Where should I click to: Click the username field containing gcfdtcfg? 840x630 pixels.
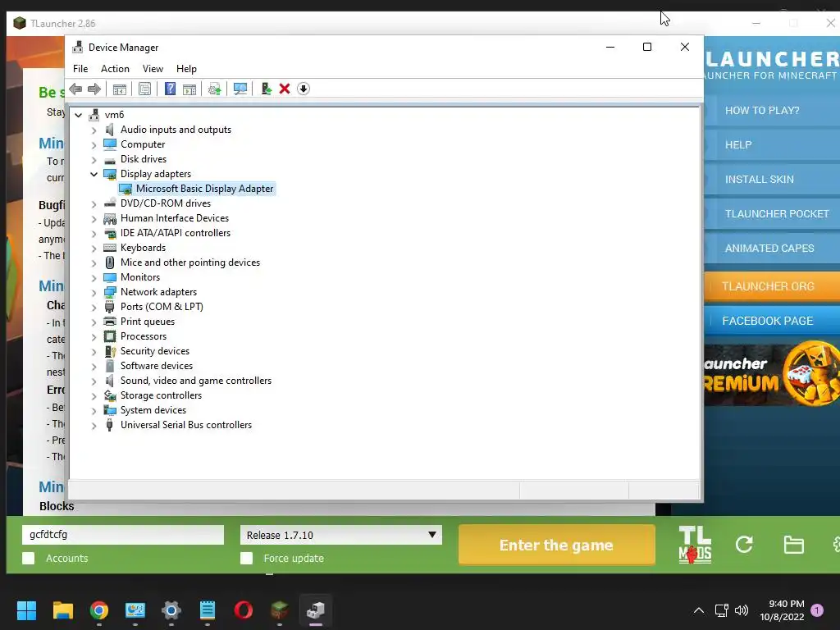click(123, 535)
